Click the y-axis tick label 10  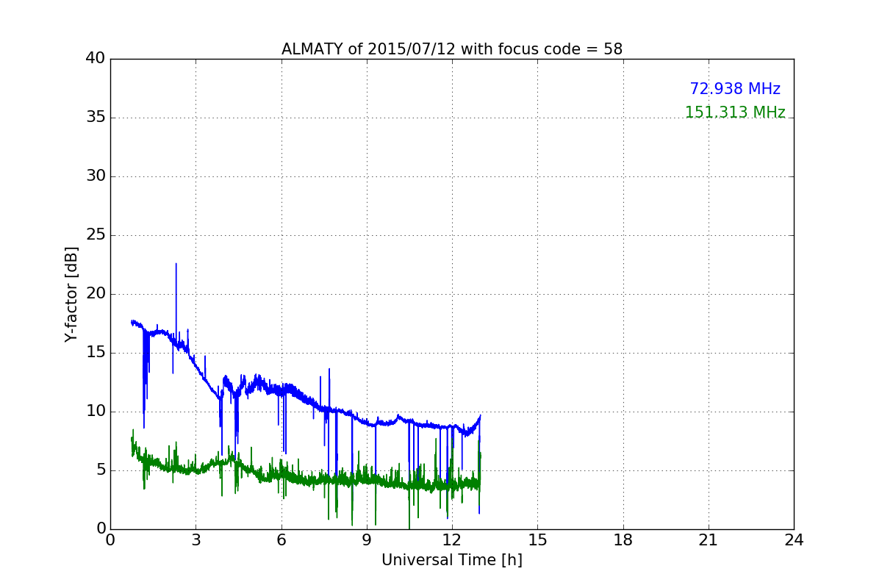96,412
